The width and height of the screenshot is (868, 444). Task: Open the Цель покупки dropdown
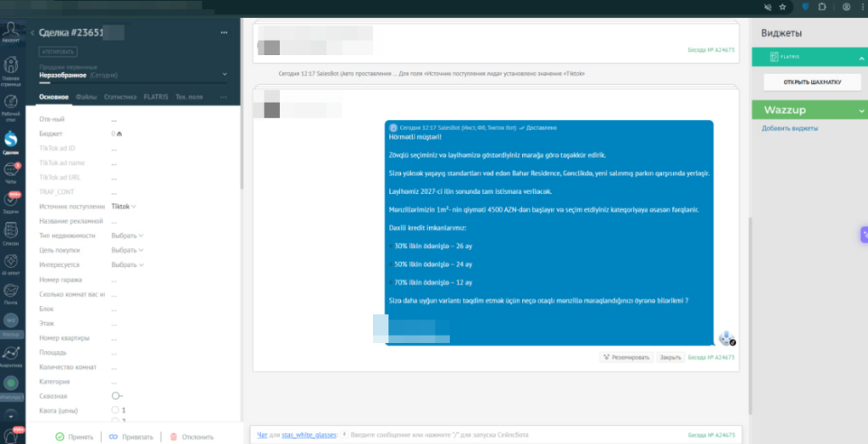(x=127, y=250)
